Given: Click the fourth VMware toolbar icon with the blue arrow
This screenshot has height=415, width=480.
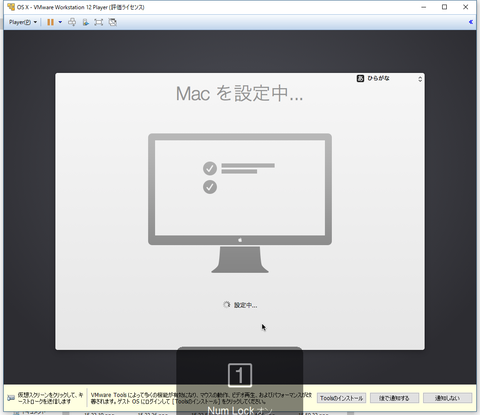Looking at the screenshot, I should (x=86, y=22).
